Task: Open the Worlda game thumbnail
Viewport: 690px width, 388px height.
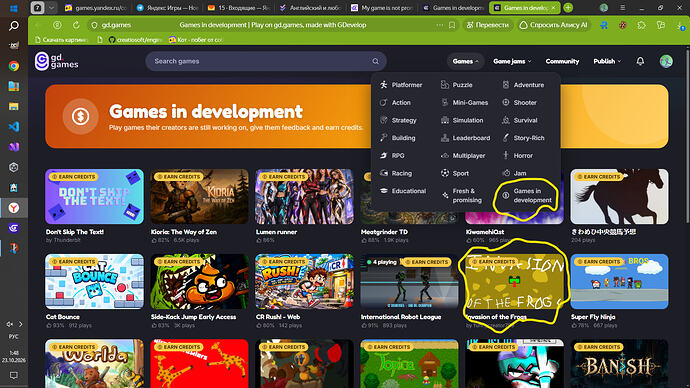Action: [x=94, y=363]
